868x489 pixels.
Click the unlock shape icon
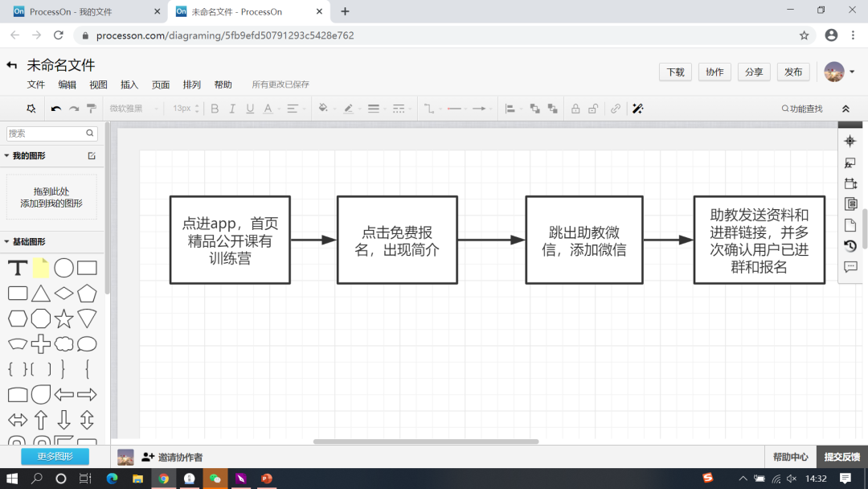click(x=593, y=108)
